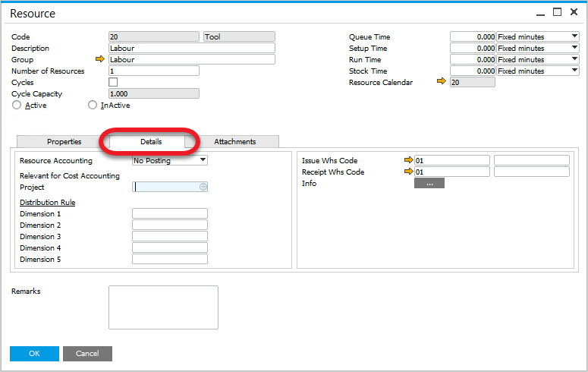This screenshot has height=372, width=588.
Task: Open the Project field chooser icon
Action: (x=203, y=187)
